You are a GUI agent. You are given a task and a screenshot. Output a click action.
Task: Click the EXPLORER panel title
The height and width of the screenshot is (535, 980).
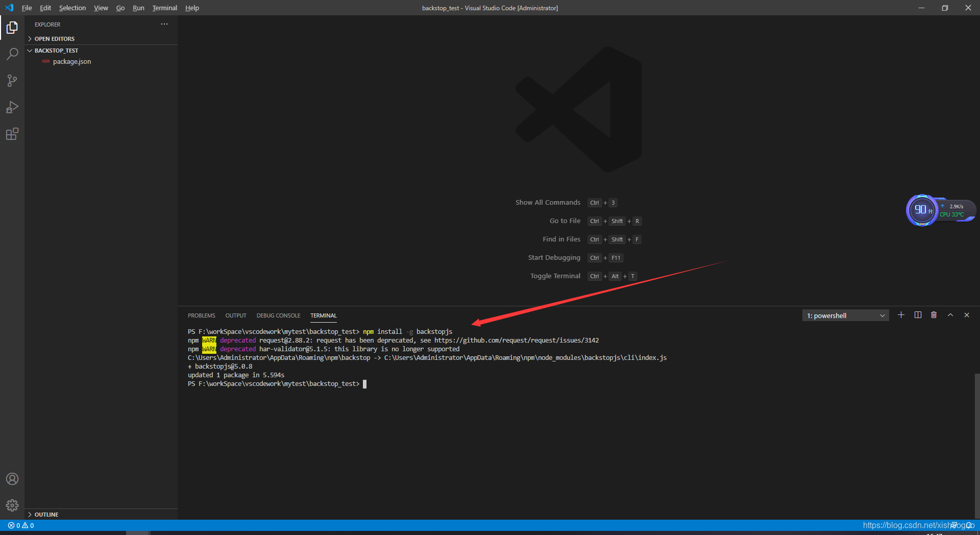[x=47, y=25]
